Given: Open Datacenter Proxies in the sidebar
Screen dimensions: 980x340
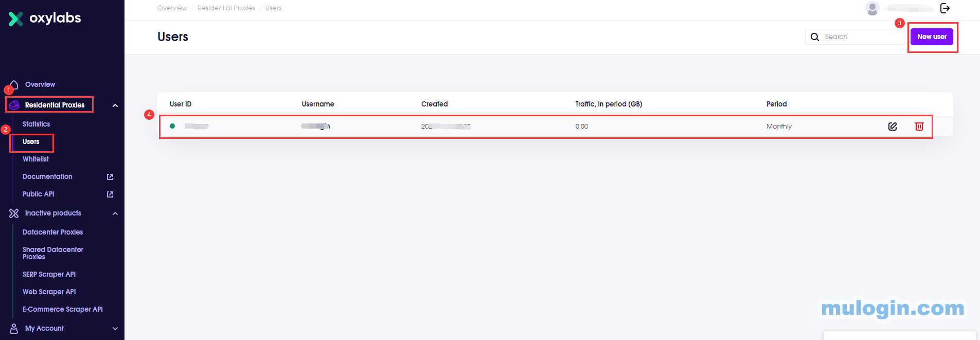Looking at the screenshot, I should point(52,232).
